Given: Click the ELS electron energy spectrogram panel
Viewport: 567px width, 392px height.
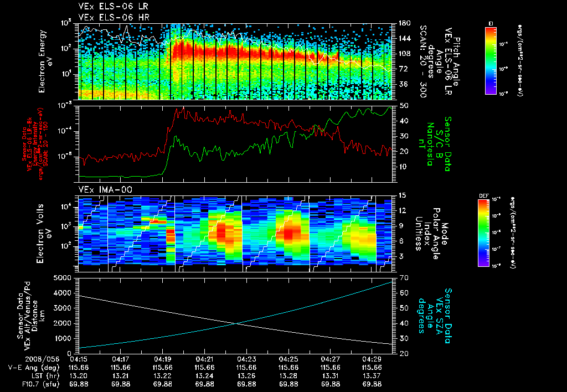Looking at the screenshot, I should coord(235,61).
